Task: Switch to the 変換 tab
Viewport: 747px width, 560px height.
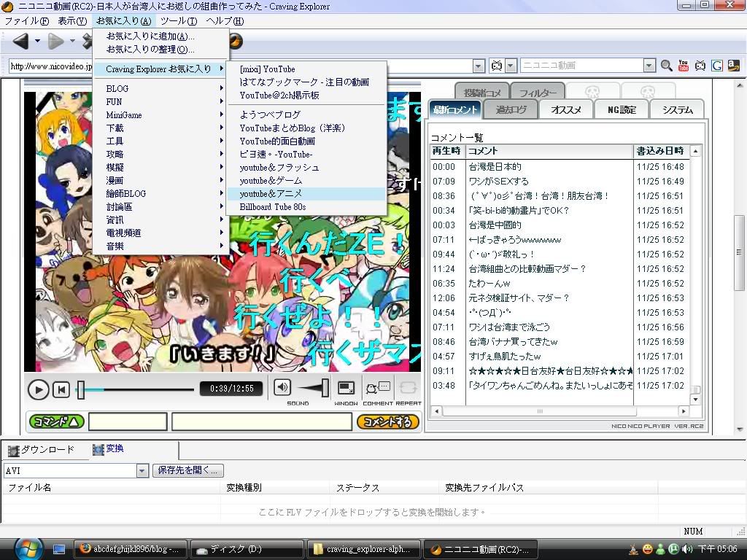Action: pos(109,448)
